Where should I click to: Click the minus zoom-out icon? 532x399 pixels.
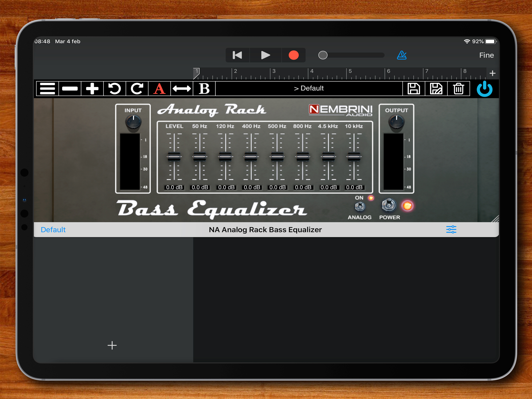(70, 89)
